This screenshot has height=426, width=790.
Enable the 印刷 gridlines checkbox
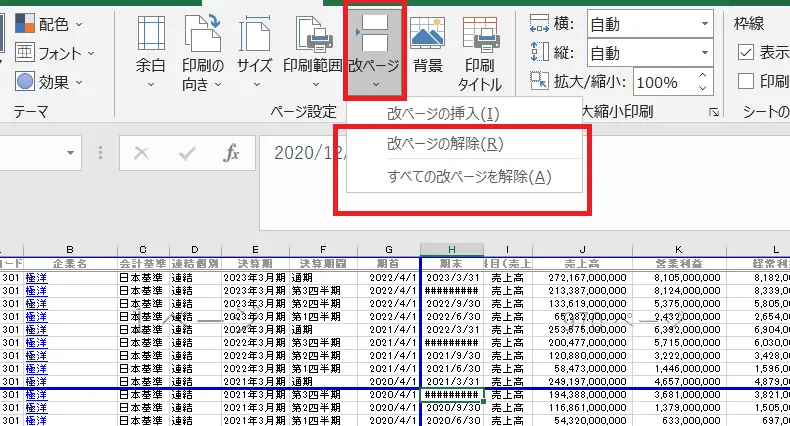pyautogui.click(x=746, y=81)
